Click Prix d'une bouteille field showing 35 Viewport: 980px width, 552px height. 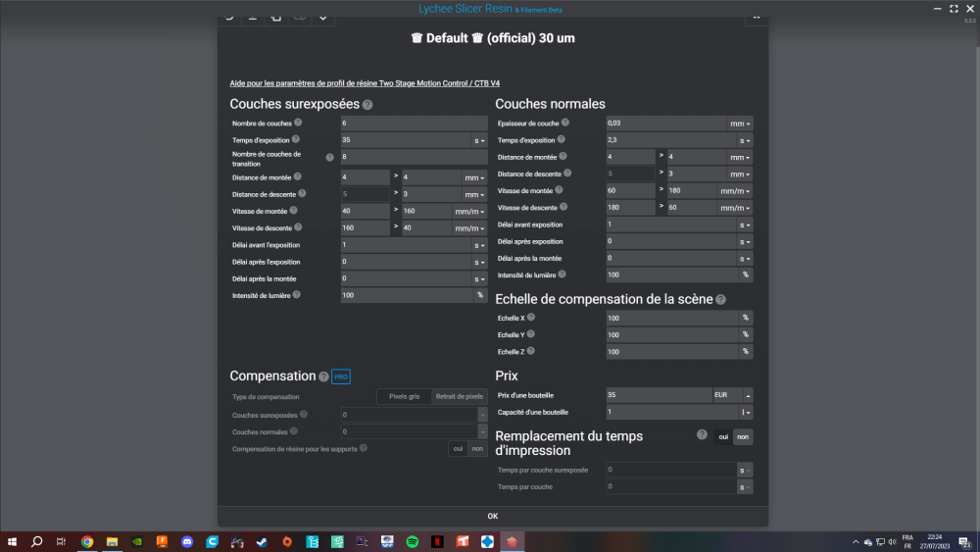coord(660,395)
